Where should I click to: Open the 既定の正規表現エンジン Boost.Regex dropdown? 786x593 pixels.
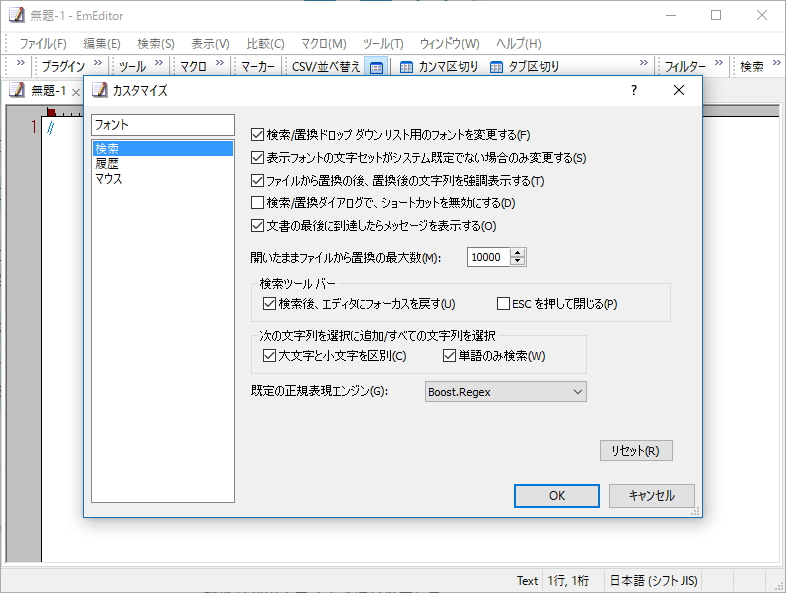[505, 391]
